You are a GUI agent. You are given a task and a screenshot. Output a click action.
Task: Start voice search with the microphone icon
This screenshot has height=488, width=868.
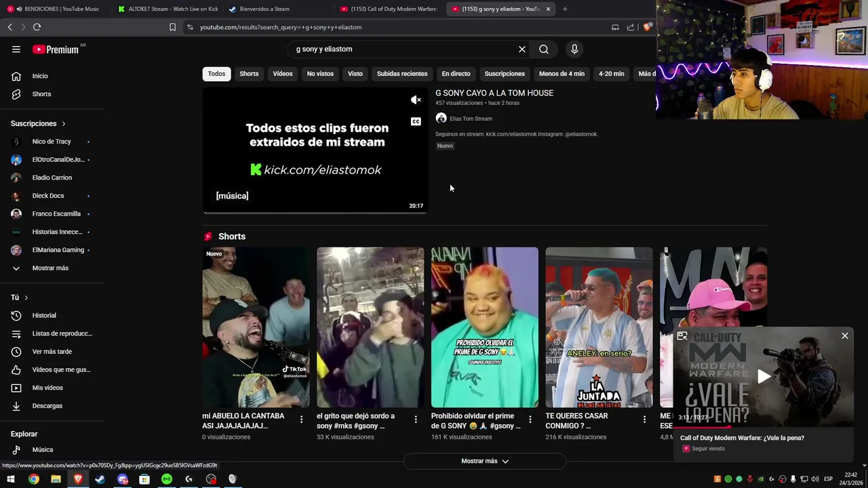(x=574, y=49)
